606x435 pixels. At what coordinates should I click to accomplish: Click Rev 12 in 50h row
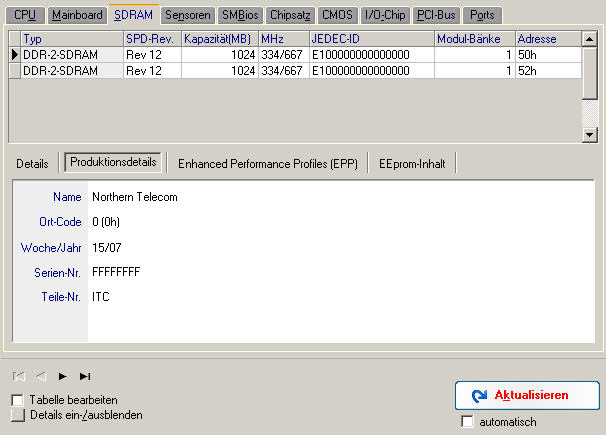pyautogui.click(x=152, y=55)
